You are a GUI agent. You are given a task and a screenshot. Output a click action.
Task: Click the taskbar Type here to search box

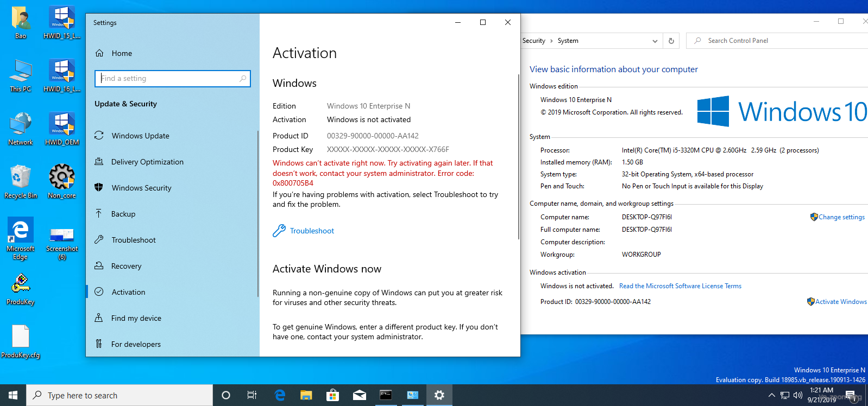pyautogui.click(x=119, y=395)
